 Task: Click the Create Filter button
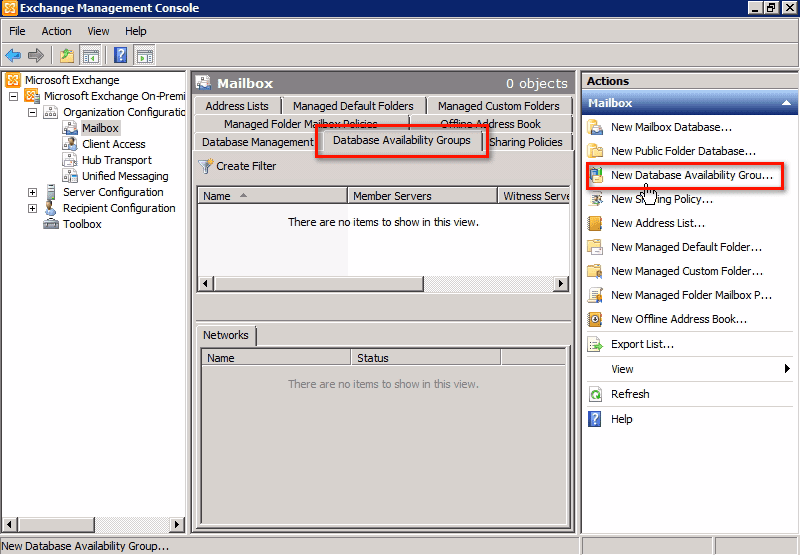(x=237, y=166)
